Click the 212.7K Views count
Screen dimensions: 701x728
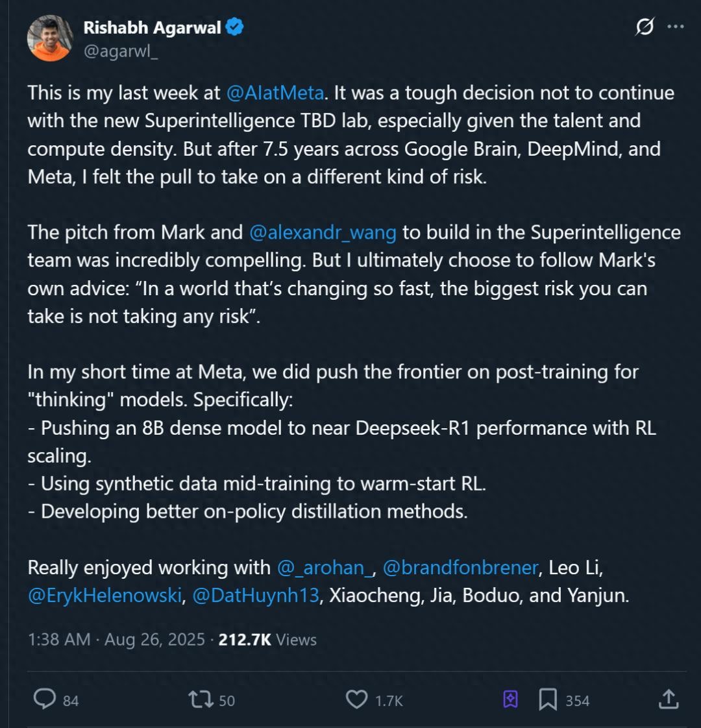pos(267,639)
